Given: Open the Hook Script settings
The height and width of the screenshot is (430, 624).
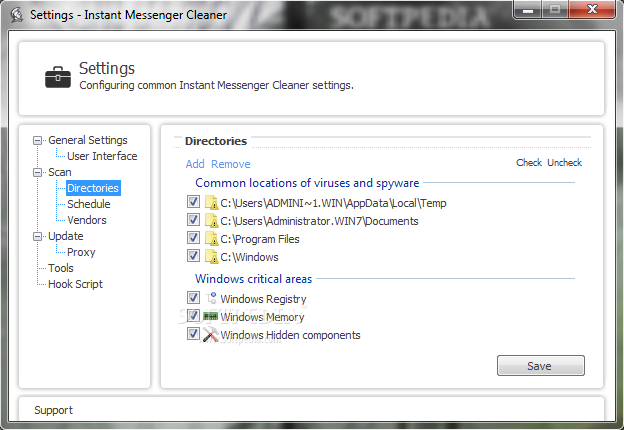Looking at the screenshot, I should (x=76, y=284).
